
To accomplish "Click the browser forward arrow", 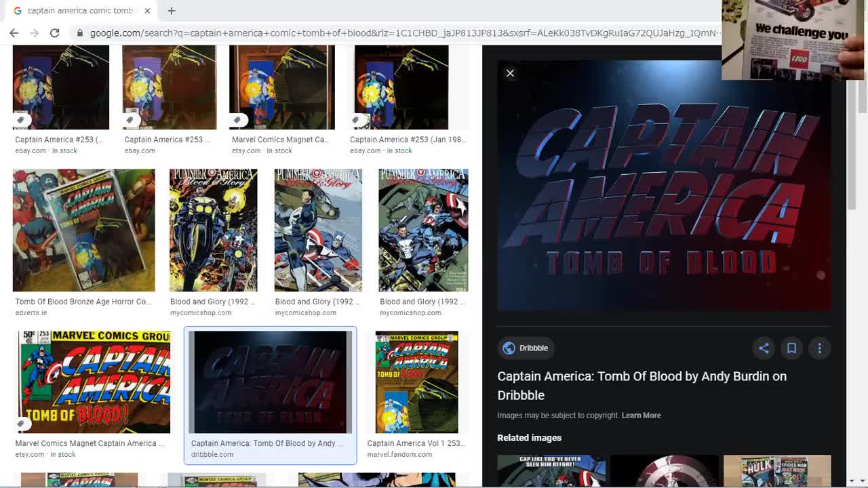I will coord(34,33).
